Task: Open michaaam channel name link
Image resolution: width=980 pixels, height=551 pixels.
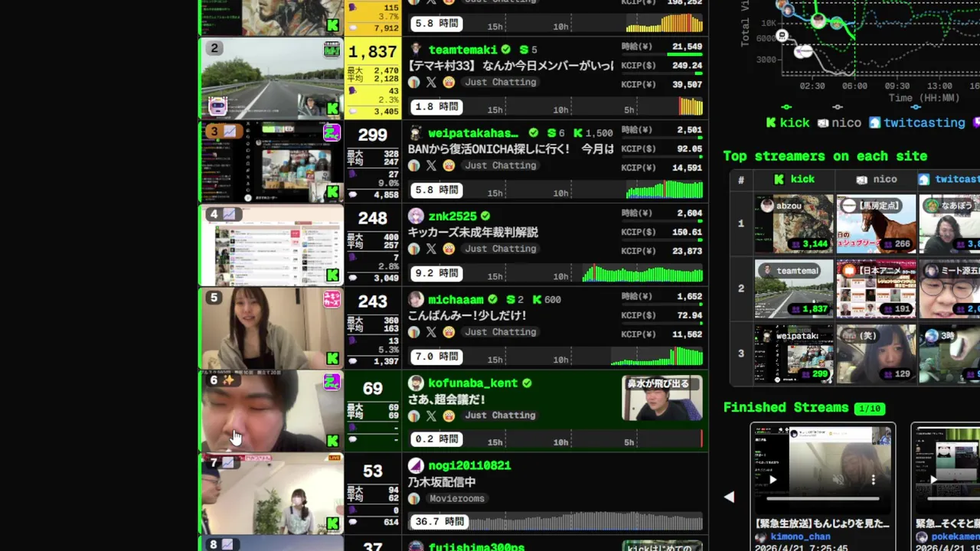Action: [456, 299]
